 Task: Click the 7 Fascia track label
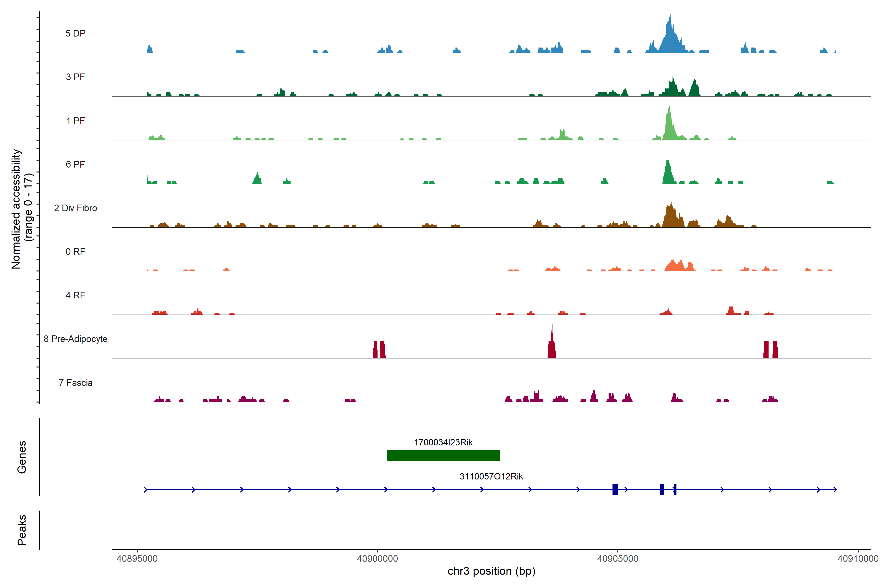pyautogui.click(x=75, y=382)
